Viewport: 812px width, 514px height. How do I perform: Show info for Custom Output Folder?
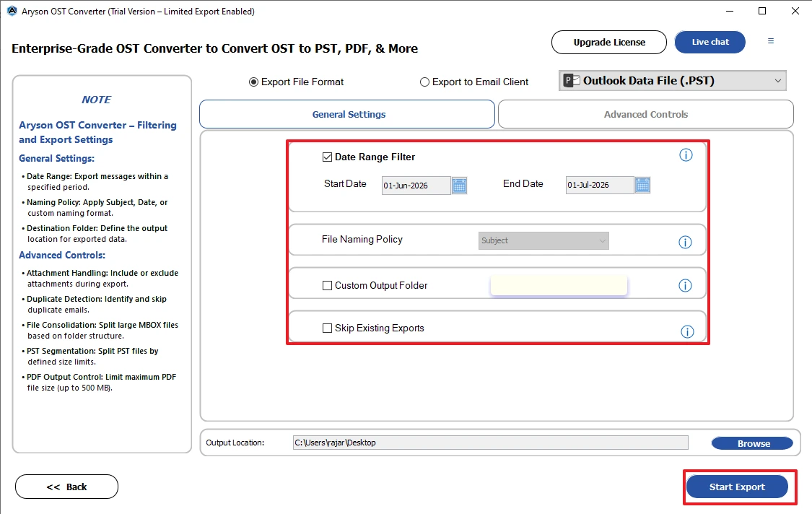coord(685,285)
